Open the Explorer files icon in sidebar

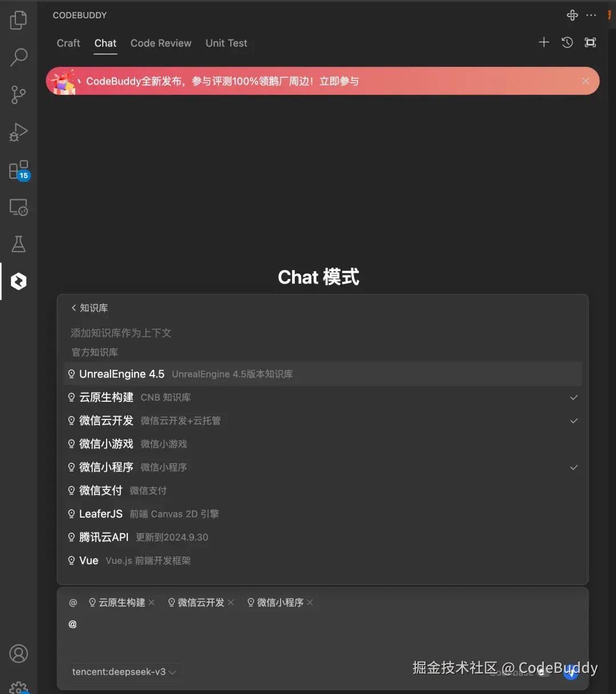tap(18, 21)
